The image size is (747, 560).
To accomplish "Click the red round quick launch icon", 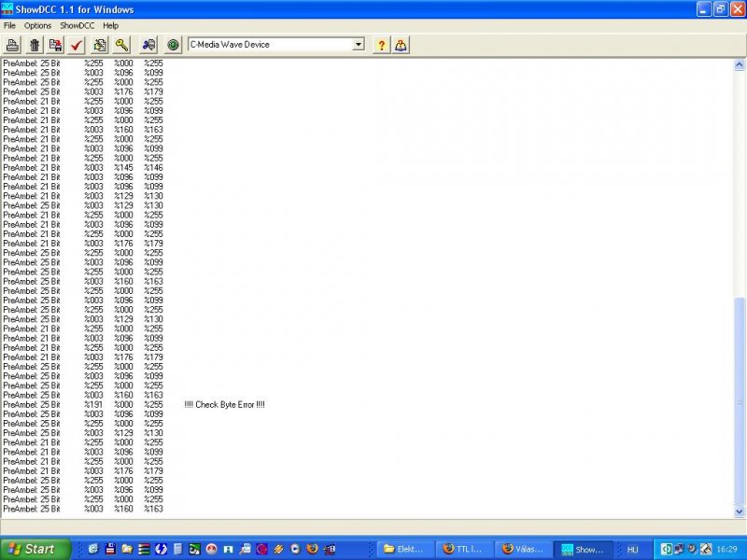I will click(x=211, y=549).
